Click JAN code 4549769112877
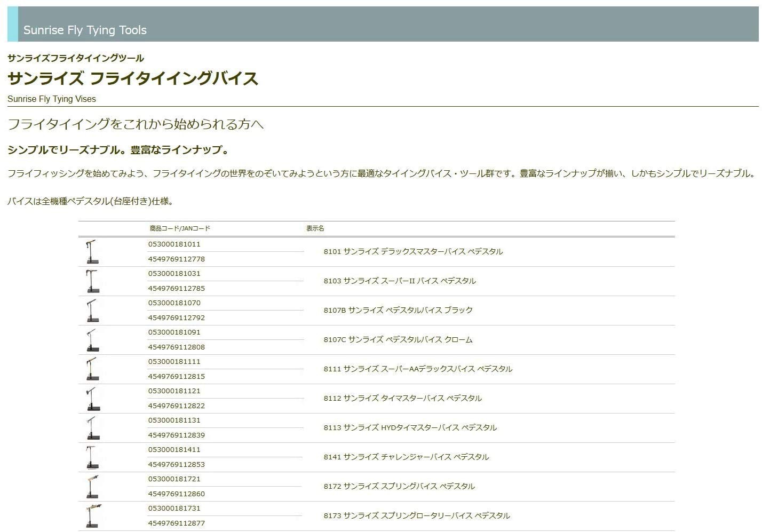The image size is (762, 532). coord(176,523)
